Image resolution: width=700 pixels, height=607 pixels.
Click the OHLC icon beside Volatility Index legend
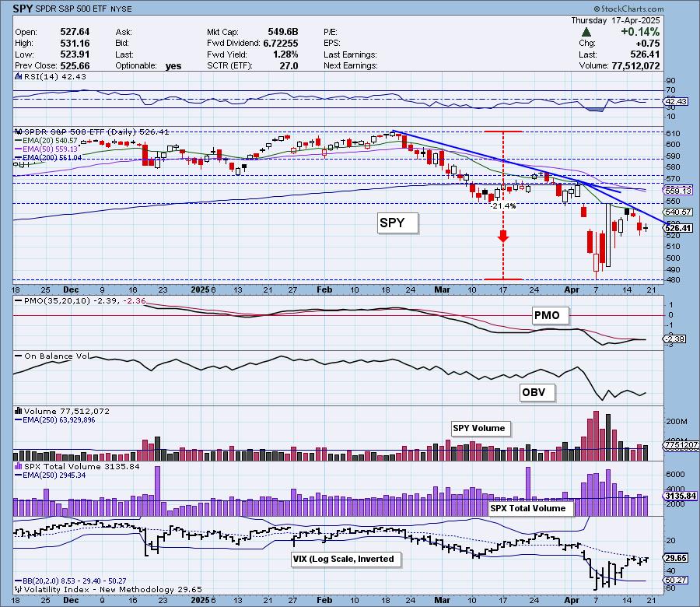point(19,589)
